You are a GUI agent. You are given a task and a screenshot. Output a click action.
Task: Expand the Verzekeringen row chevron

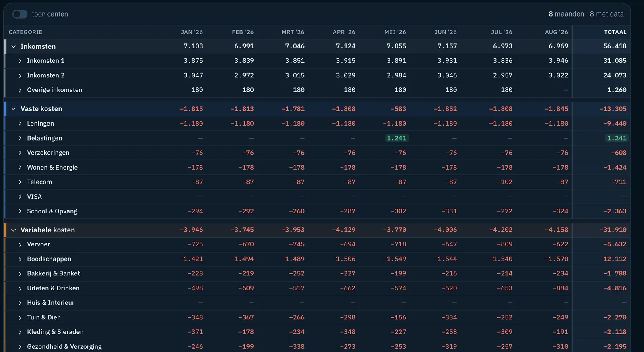(x=20, y=153)
